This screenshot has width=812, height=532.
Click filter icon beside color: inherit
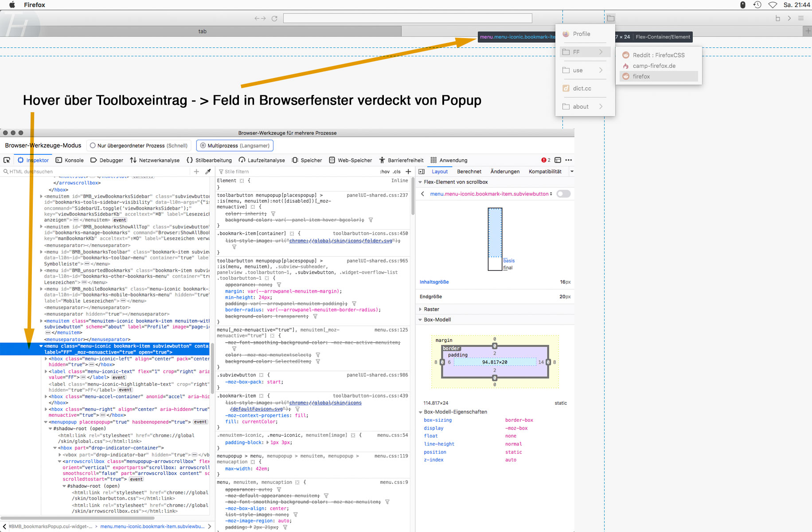click(x=273, y=214)
